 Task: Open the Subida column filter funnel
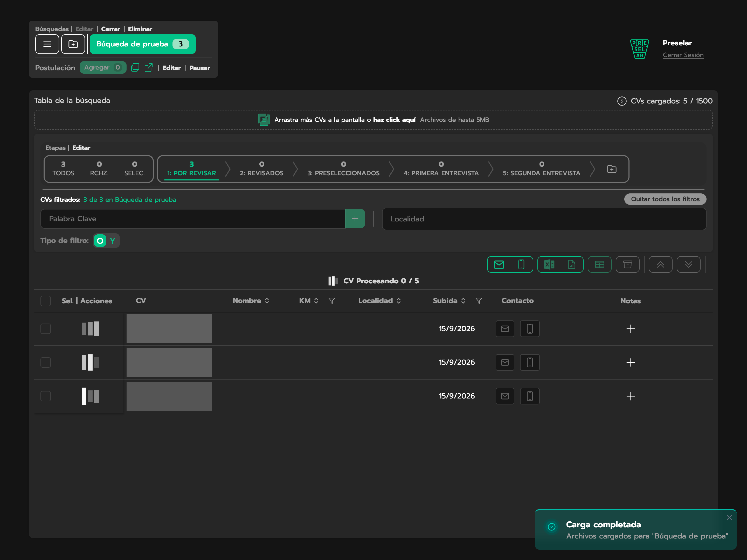click(479, 301)
